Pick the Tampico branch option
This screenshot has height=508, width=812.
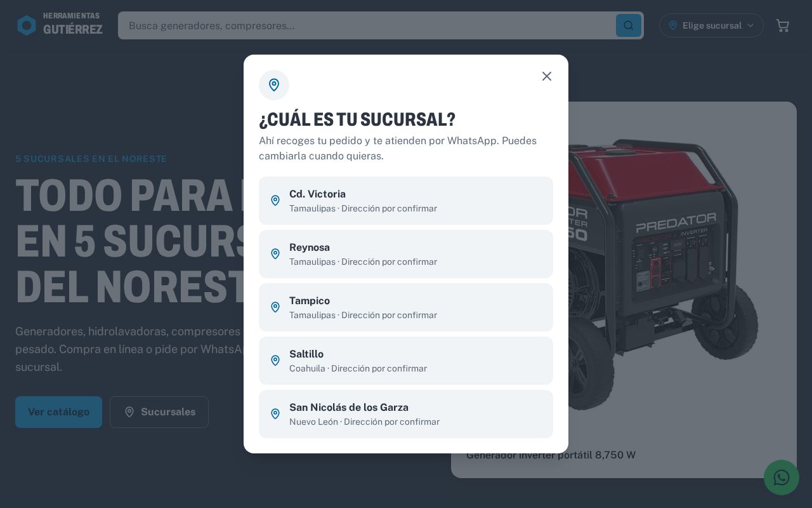tap(406, 307)
